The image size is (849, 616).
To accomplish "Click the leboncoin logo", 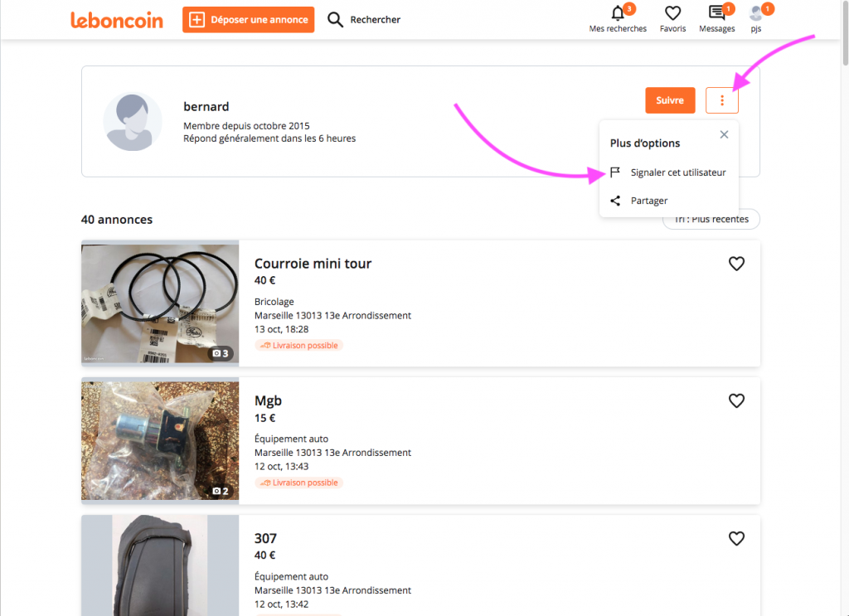I will 117,20.
